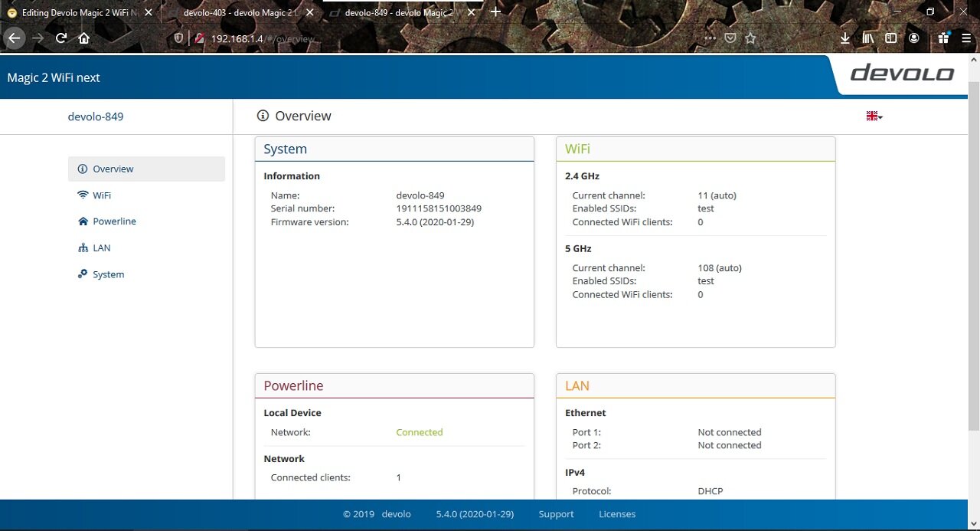The height and width of the screenshot is (531, 980).
Task: Click the extension icon with blue badge
Action: [x=943, y=38]
